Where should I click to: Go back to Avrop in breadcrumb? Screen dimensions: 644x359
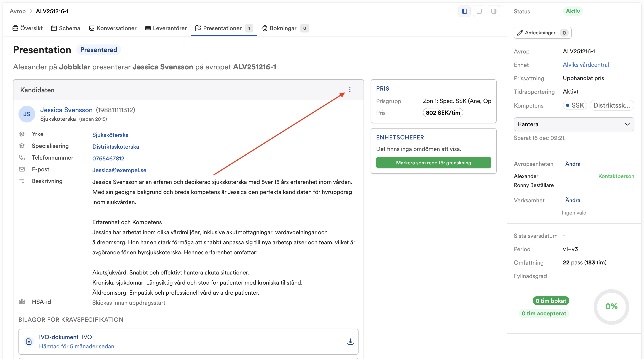pos(17,11)
